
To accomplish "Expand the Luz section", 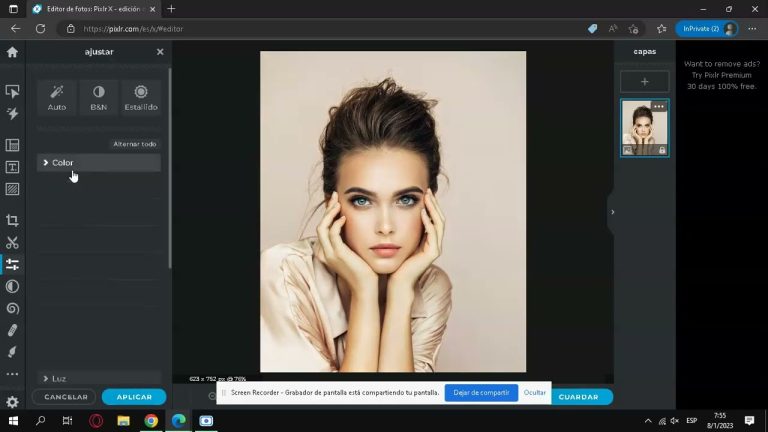I will point(98,378).
